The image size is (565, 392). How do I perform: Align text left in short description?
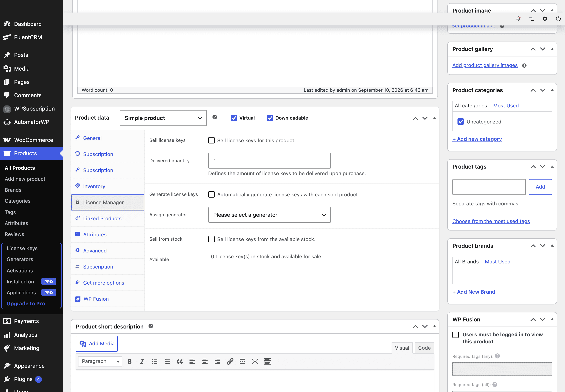point(192,361)
